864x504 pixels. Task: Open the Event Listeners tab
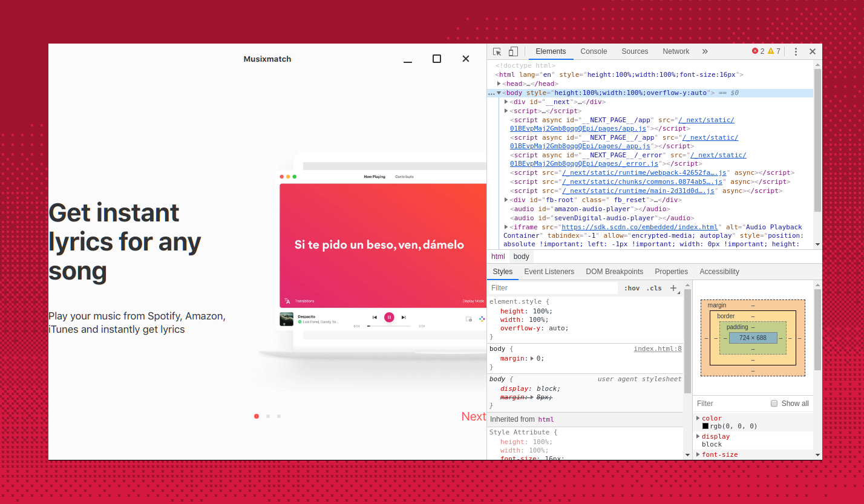[x=549, y=272]
